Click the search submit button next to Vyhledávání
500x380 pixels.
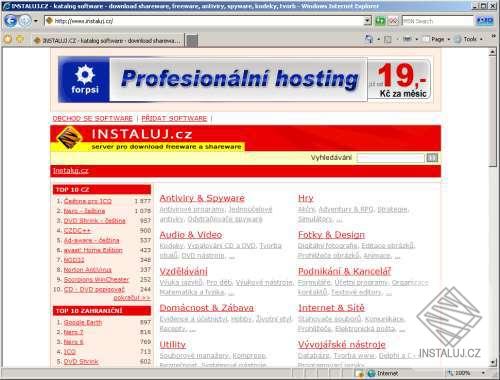432,158
